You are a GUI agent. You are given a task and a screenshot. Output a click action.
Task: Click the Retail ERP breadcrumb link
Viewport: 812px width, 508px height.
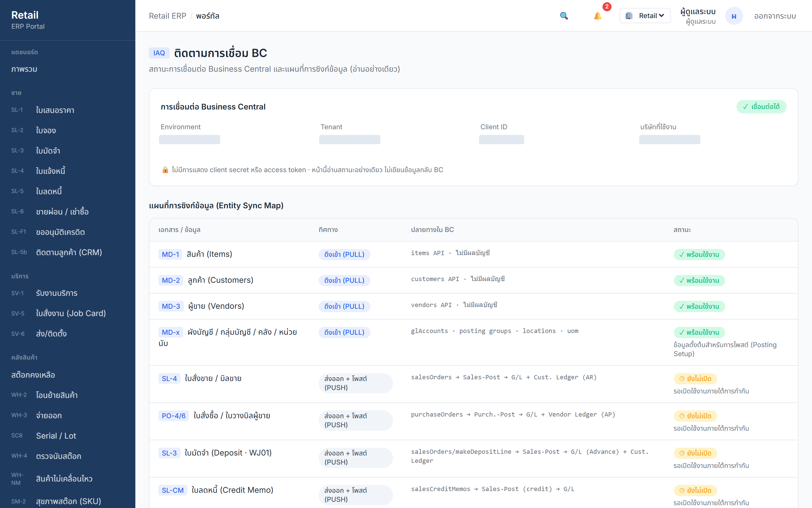point(167,16)
